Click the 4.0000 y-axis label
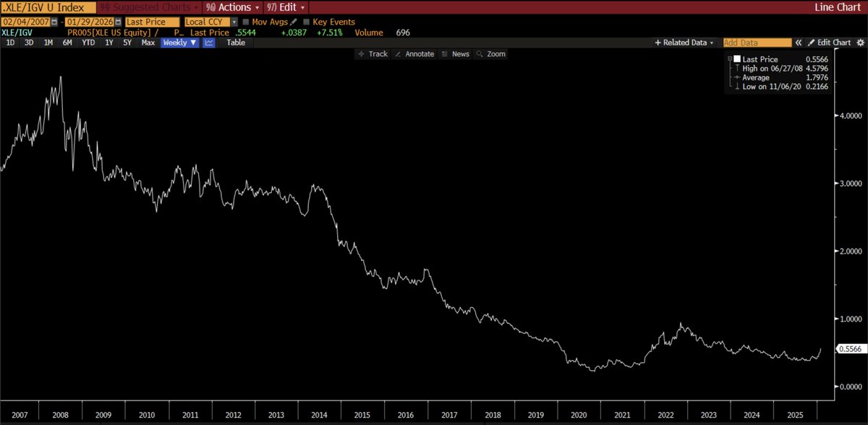 tap(851, 116)
